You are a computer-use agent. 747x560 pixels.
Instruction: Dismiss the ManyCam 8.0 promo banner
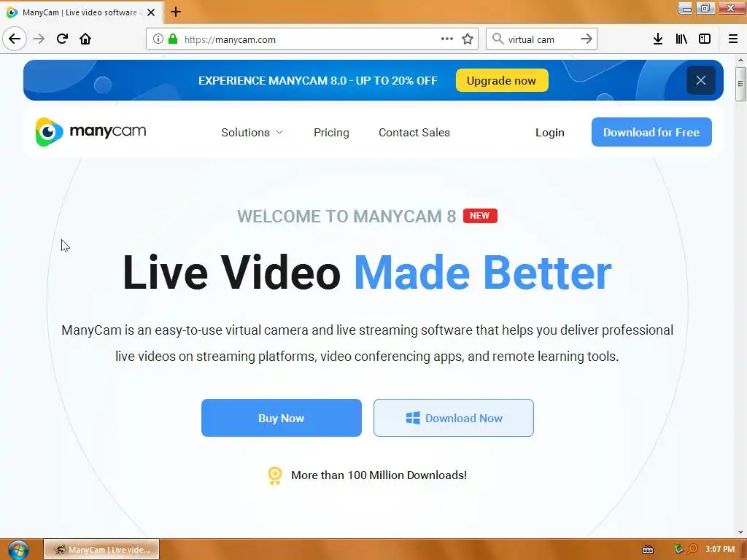point(701,80)
